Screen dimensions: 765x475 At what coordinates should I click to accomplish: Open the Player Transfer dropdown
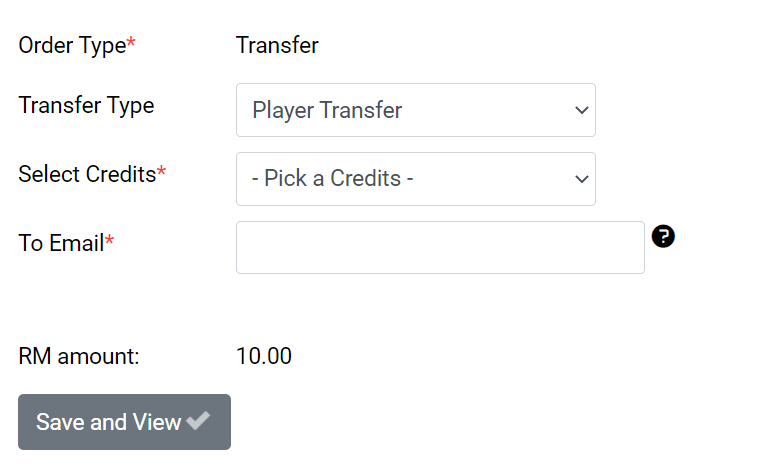[x=416, y=110]
